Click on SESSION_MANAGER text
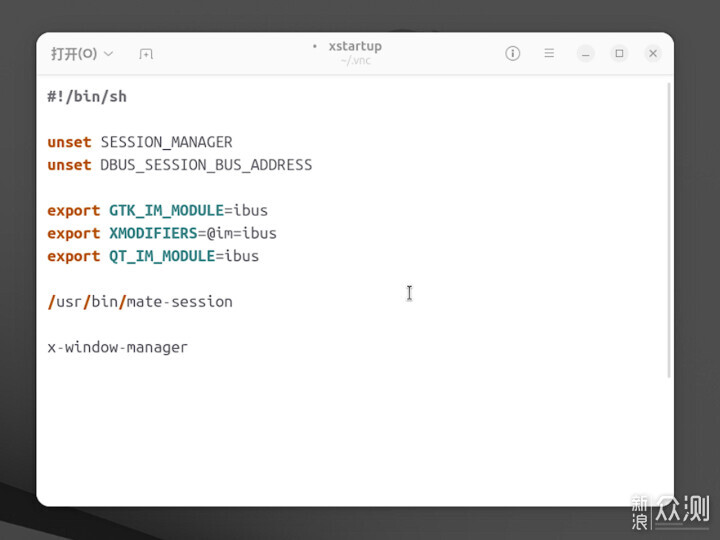Screen dimensions: 720x540 pos(166,142)
